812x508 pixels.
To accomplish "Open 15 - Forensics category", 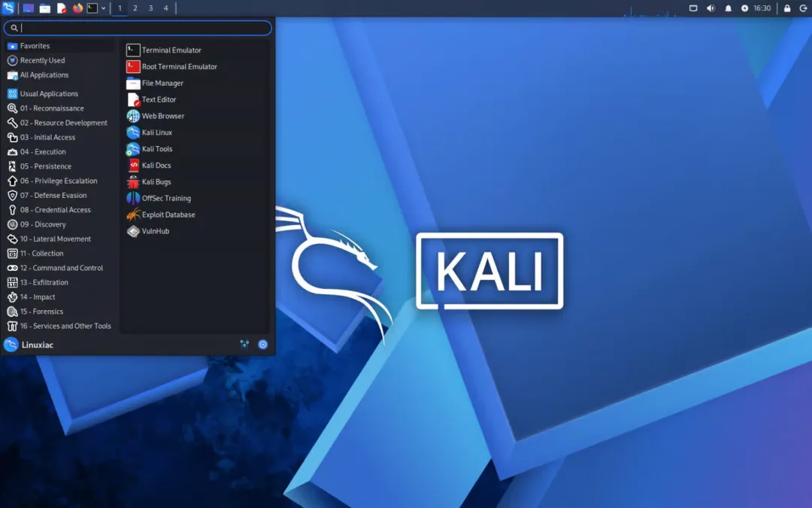I will 60,312.
